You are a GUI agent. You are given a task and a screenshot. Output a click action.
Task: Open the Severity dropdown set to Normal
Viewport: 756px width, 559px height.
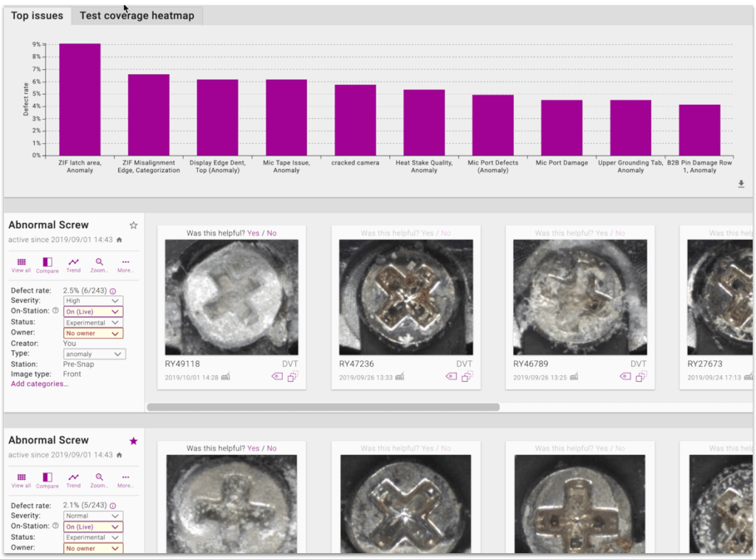(x=93, y=515)
